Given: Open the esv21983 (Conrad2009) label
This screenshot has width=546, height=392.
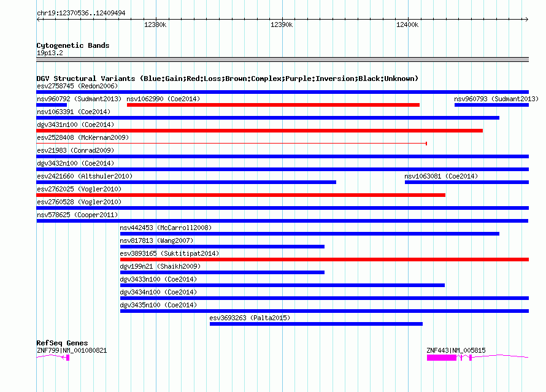Looking at the screenshot, I should (75, 150).
